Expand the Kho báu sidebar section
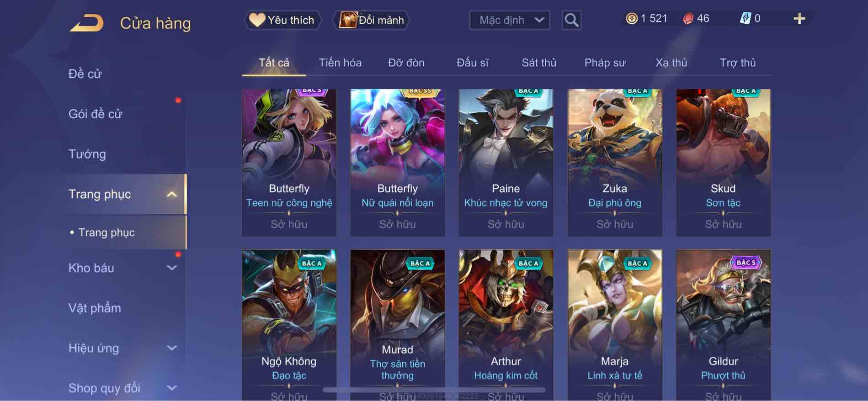This screenshot has height=401, width=868. 171,268
